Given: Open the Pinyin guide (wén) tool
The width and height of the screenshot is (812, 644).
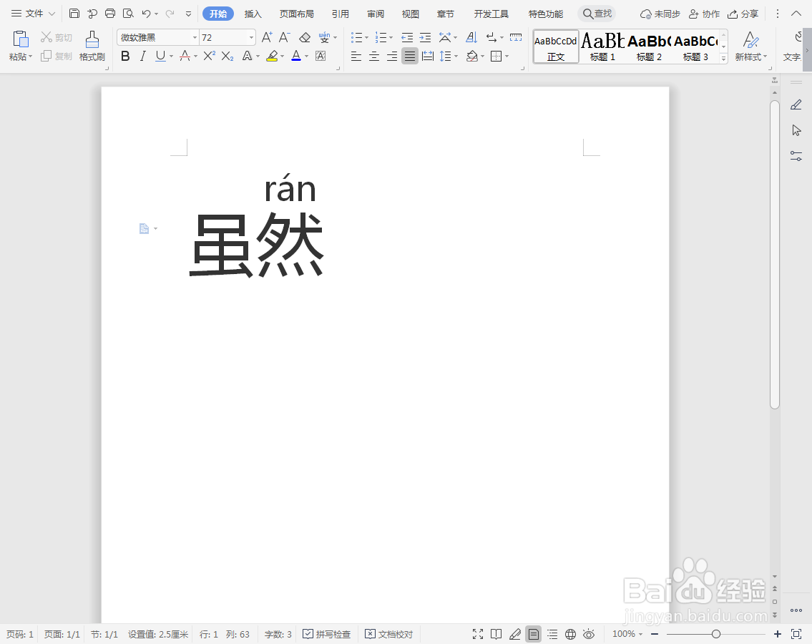Looking at the screenshot, I should 324,37.
